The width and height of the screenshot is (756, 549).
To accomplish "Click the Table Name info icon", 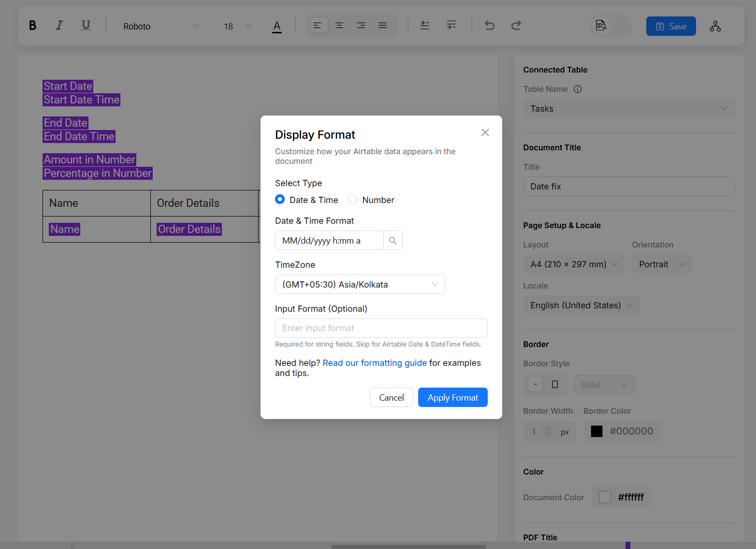I will click(578, 89).
